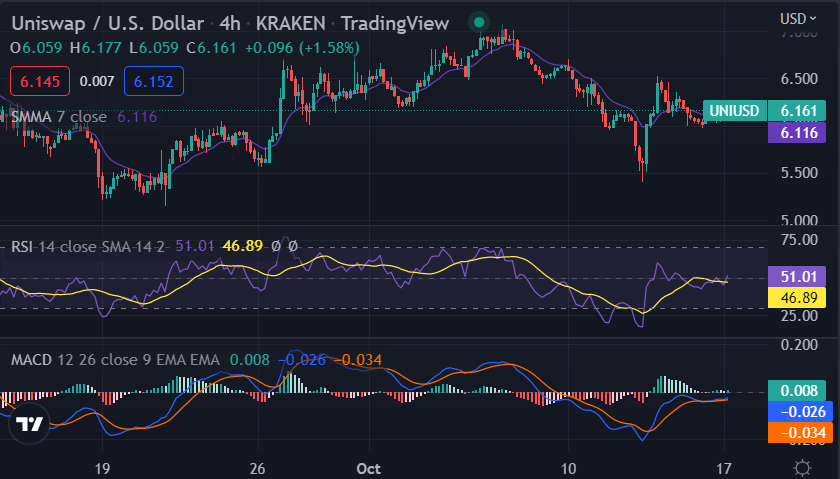This screenshot has height=479, width=840.
Task: Click the 5.500 price axis label
Action: coord(799,173)
